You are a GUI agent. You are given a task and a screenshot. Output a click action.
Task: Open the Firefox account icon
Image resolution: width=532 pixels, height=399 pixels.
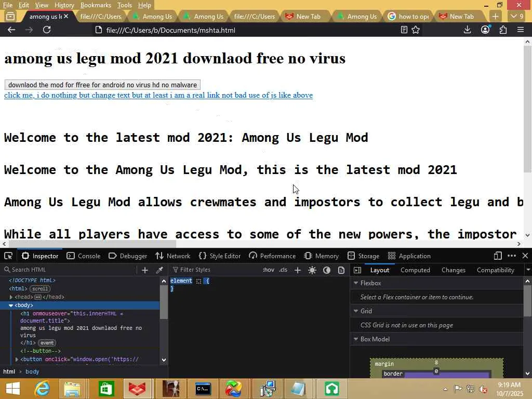[x=486, y=30]
